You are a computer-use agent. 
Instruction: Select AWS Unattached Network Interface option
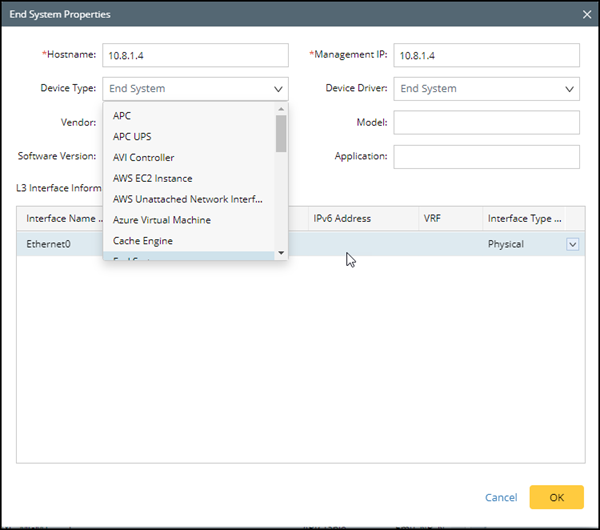[188, 199]
